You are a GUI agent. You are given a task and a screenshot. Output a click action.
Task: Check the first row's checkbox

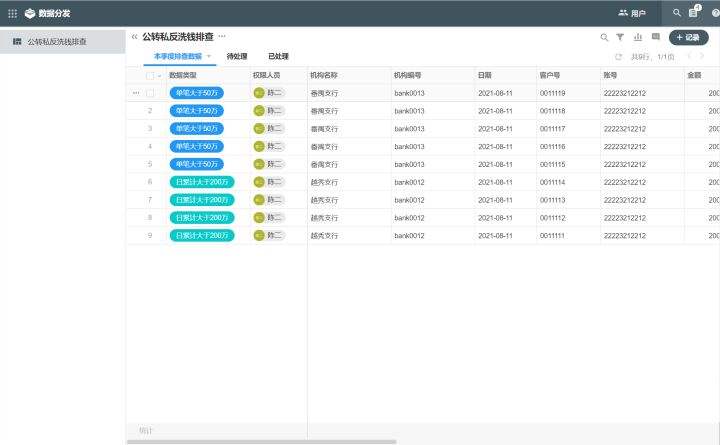(150, 93)
